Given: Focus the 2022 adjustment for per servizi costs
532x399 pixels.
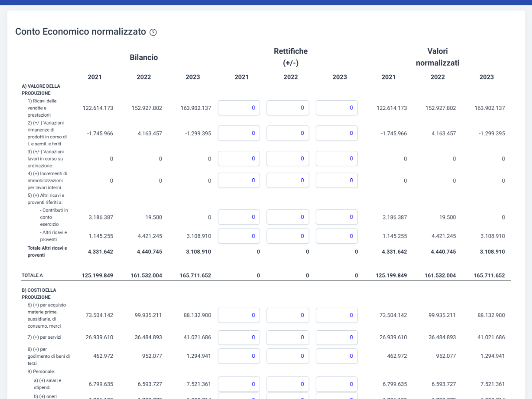Looking at the screenshot, I should pos(288,337).
